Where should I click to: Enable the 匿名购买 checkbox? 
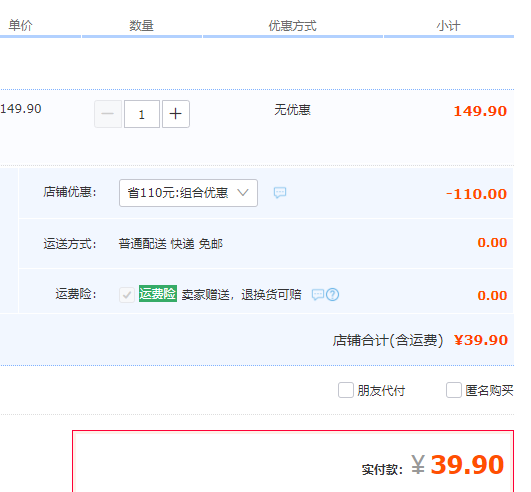click(454, 390)
